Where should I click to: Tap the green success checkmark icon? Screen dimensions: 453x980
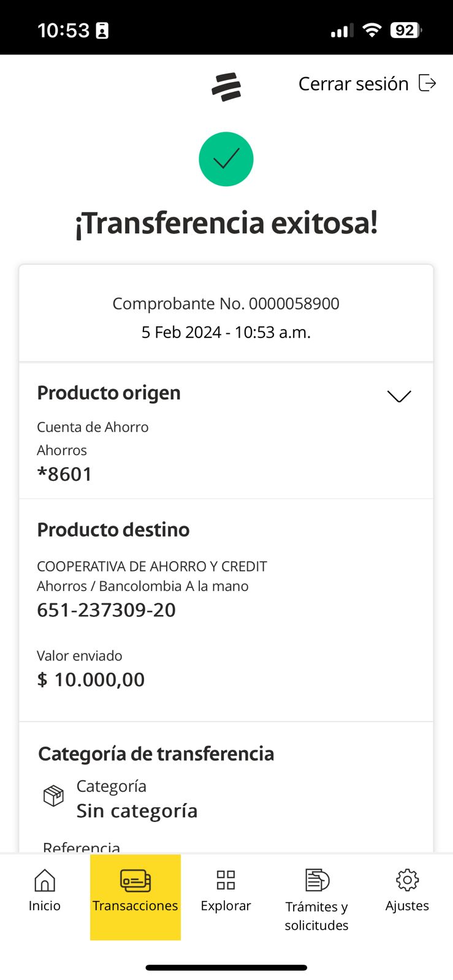[x=226, y=159]
